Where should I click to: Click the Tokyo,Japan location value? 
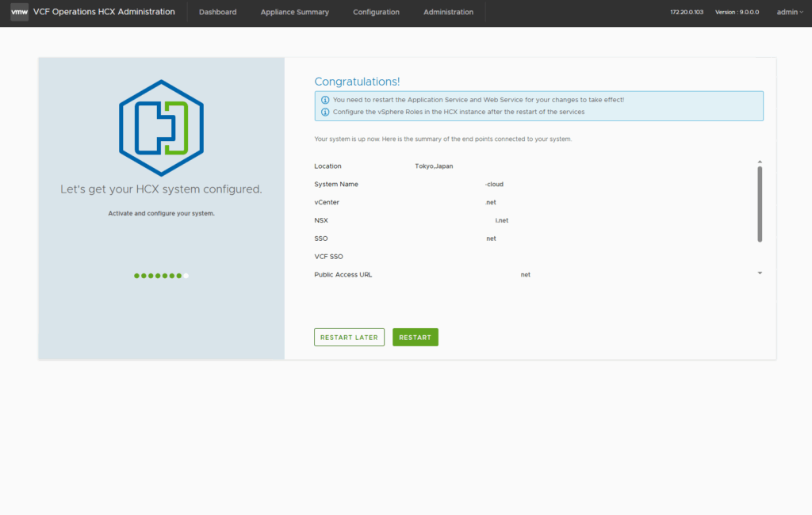pos(434,166)
